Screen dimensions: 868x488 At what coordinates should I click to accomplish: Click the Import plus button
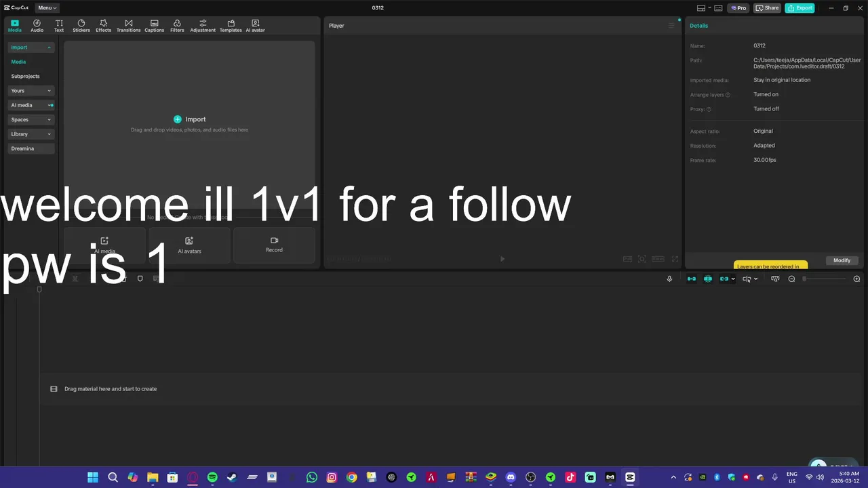tap(178, 119)
